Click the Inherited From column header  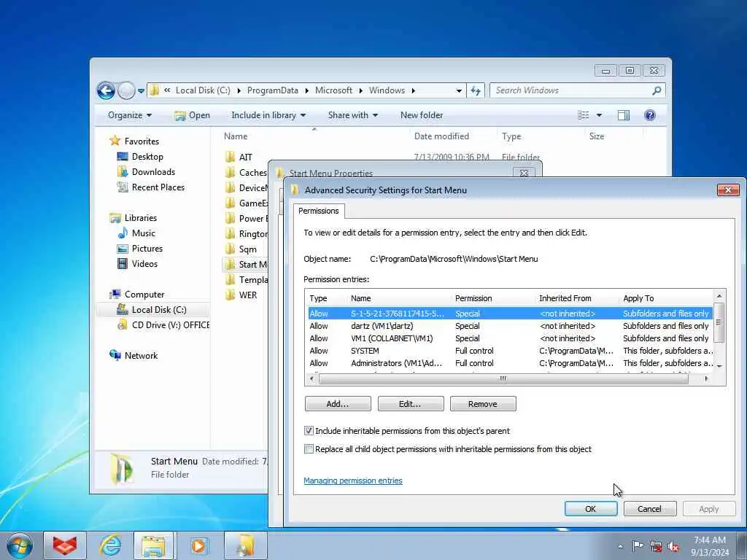point(565,298)
